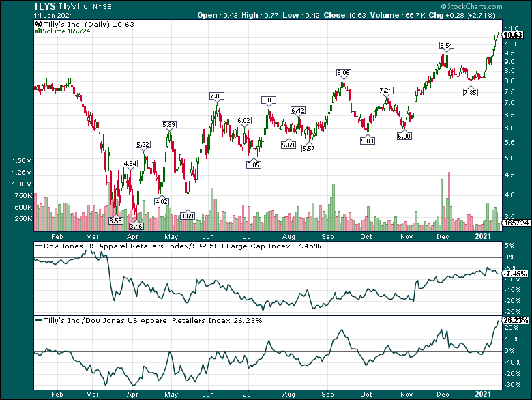
Task: Click the 3.69 May low label
Action: [188, 216]
